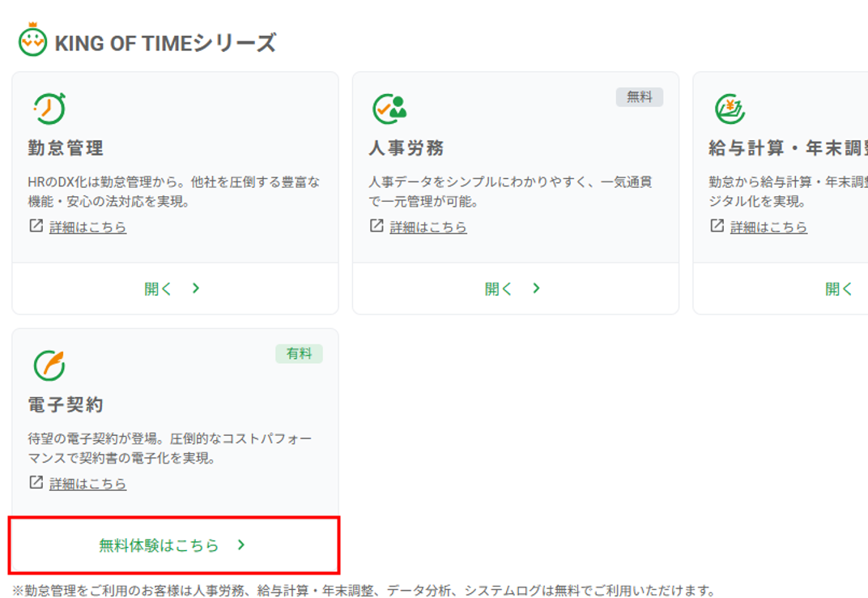Viewport: 868px width, 598px height.
Task: Click external link icon in 人事労務 card
Action: click(x=377, y=226)
